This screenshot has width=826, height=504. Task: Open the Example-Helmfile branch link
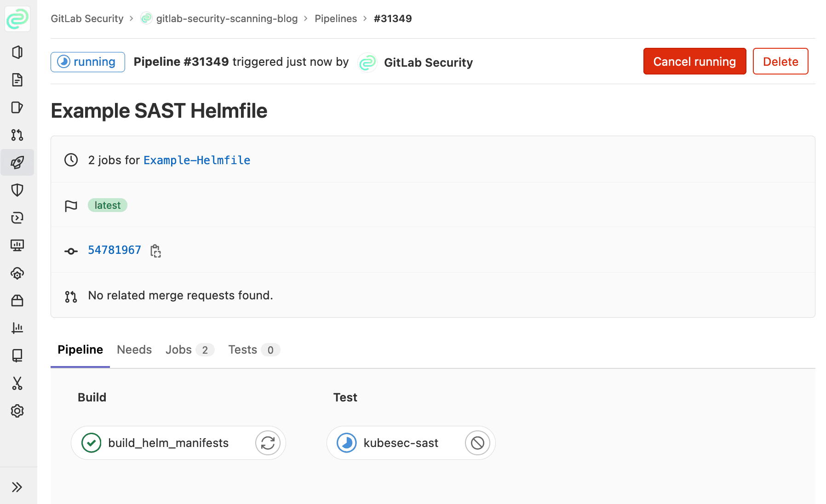click(x=197, y=160)
